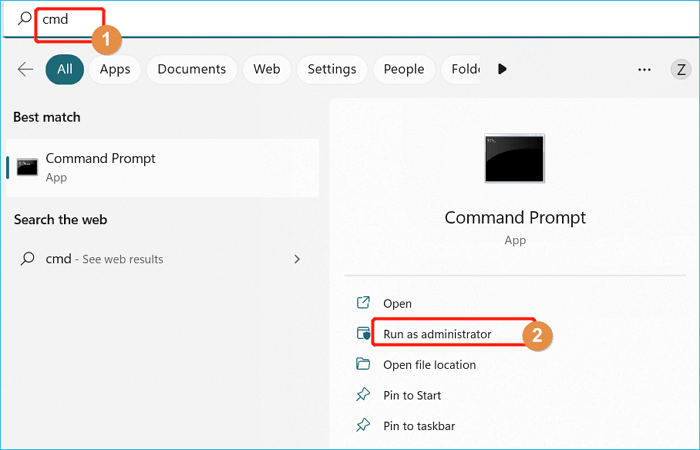
Task: Click the search magnifier icon in search bar
Action: click(x=25, y=20)
